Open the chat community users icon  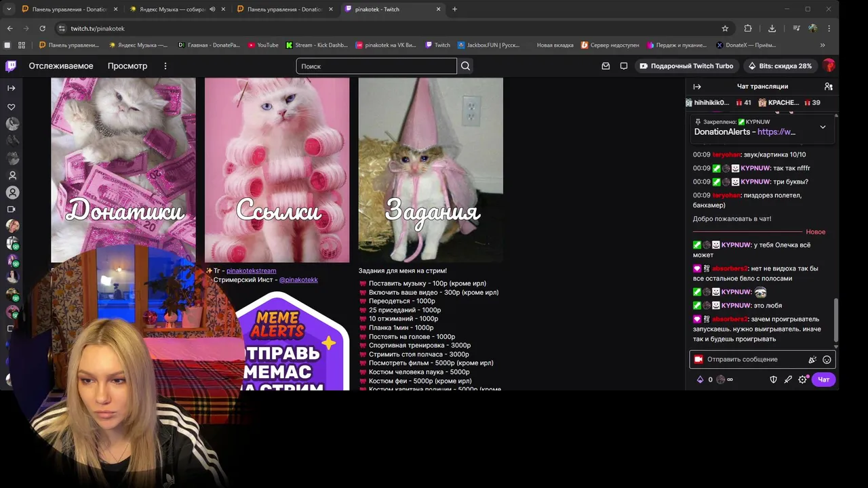828,87
